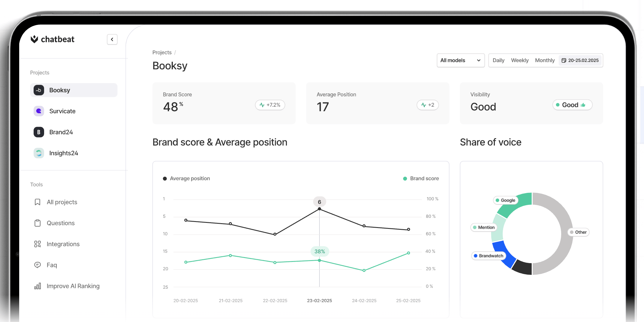
Task: Open the Booksy project icon
Action: coord(39,90)
